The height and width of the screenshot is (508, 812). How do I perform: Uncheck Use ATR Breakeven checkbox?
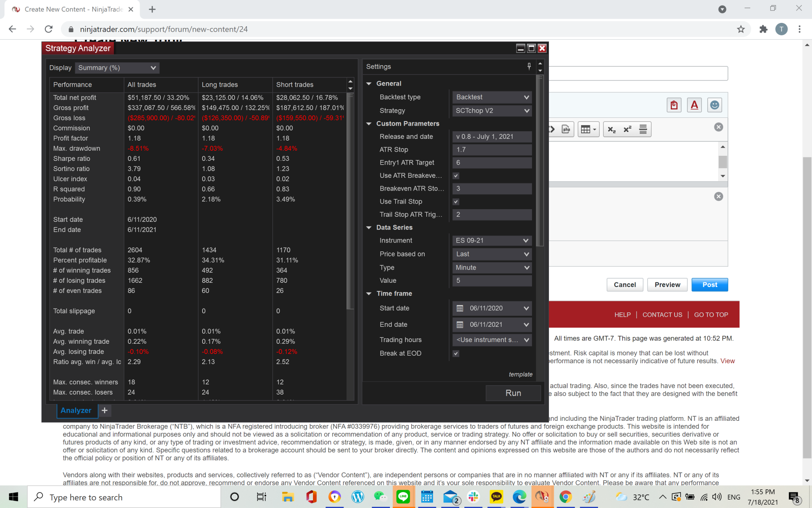456,176
